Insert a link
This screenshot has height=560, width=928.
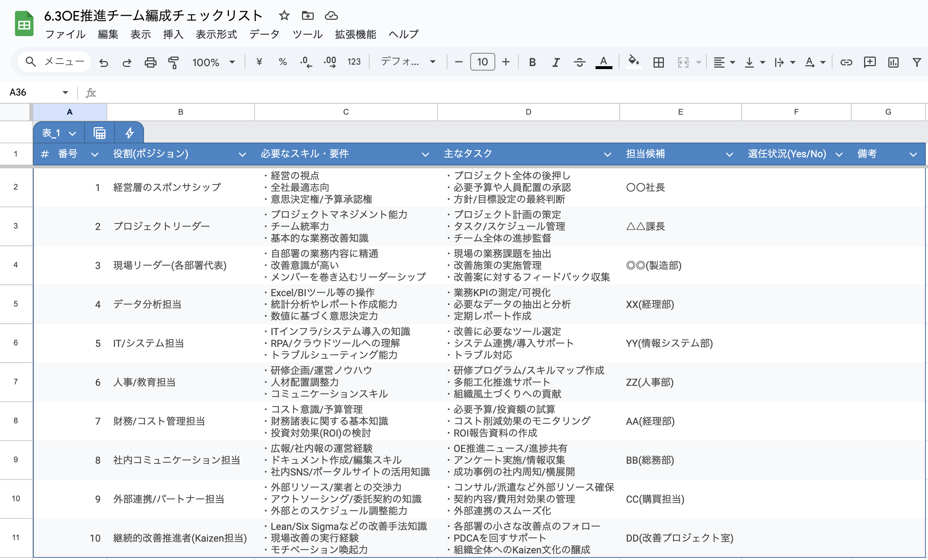coord(846,62)
